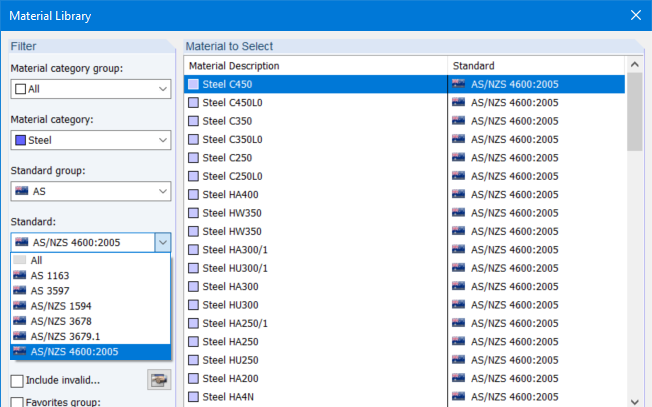Screen dimensions: 652x407
Task: Choose AS/NZS 3678 in the Standard list
Action: [x=91, y=321]
